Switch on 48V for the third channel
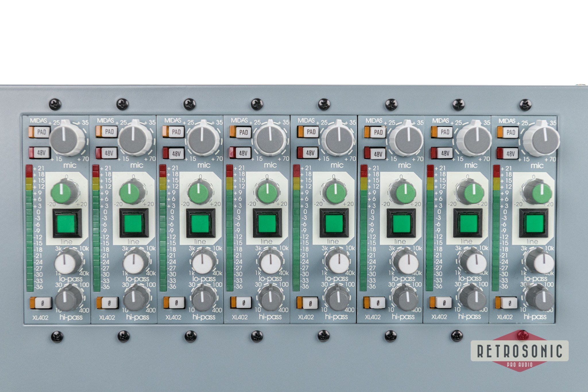 [x=174, y=153]
